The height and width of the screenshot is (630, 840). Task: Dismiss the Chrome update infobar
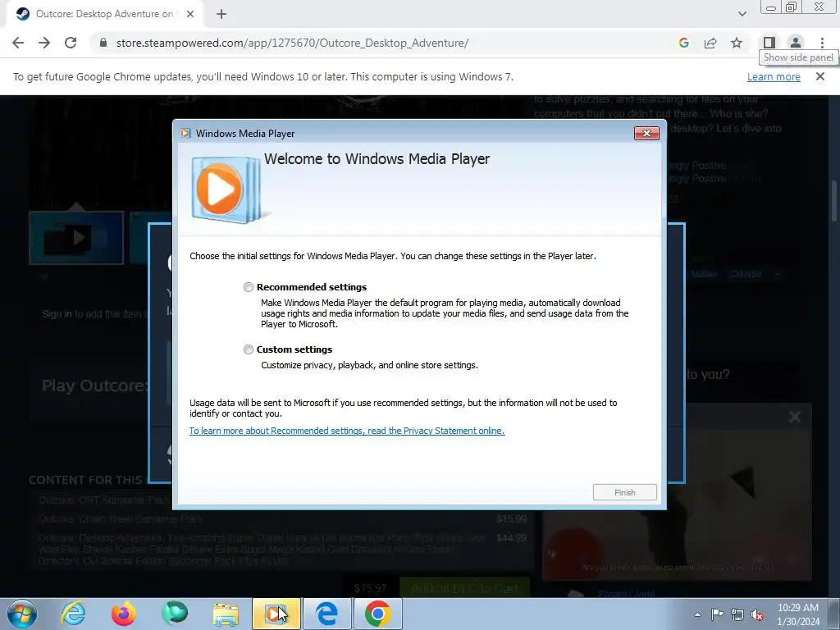tap(820, 76)
